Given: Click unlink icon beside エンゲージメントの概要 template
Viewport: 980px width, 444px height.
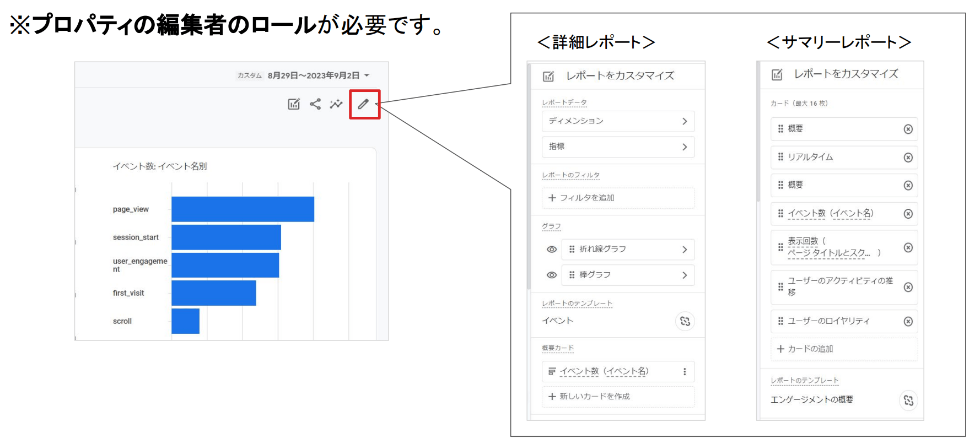Looking at the screenshot, I should 909,400.
